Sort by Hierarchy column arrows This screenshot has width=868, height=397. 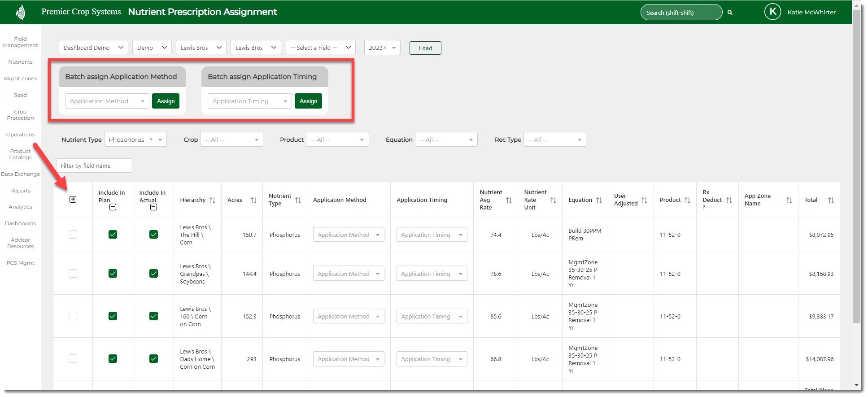click(x=213, y=201)
